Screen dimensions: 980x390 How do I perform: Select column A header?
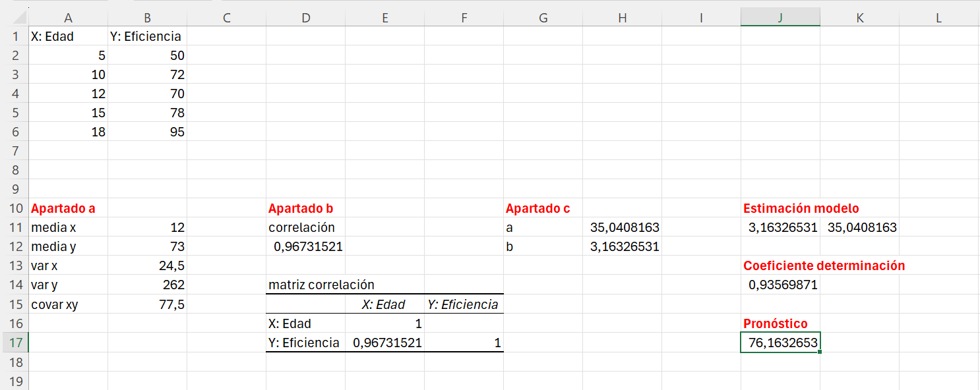point(69,18)
